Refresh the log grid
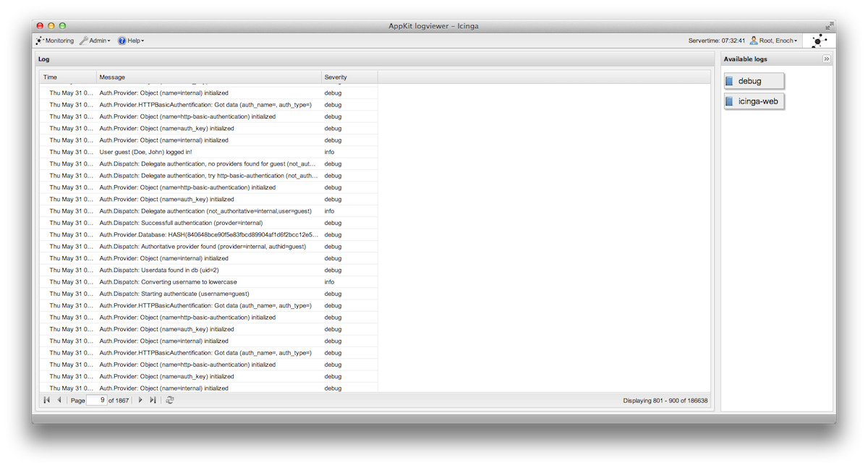 pyautogui.click(x=170, y=400)
